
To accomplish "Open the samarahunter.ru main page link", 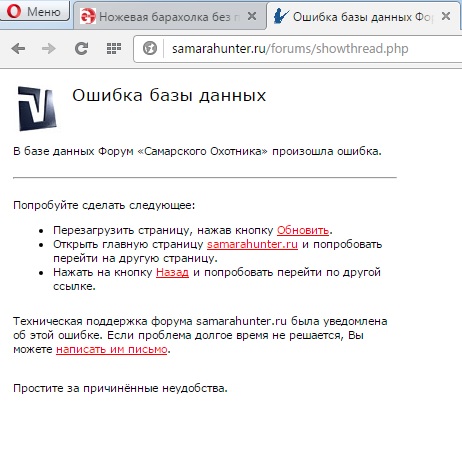I will (252, 244).
